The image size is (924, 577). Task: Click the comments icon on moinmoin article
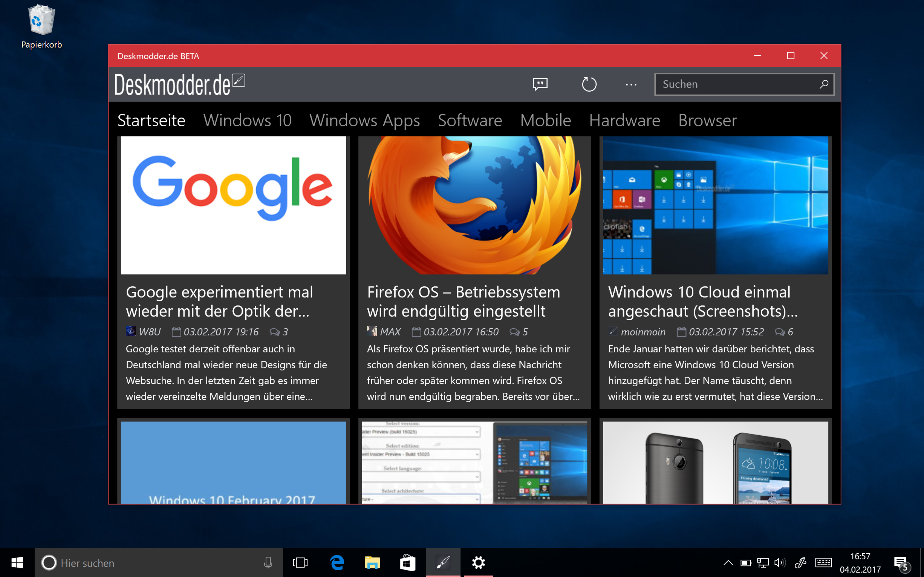click(779, 332)
